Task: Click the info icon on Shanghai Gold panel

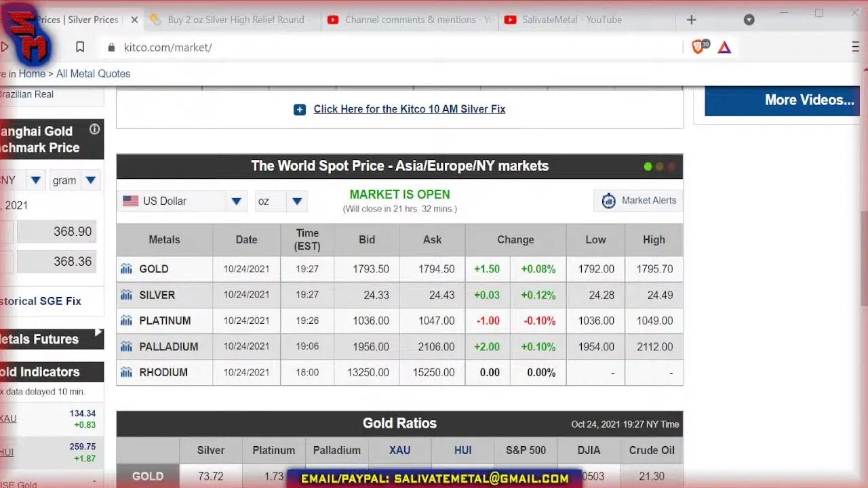Action: (x=94, y=129)
